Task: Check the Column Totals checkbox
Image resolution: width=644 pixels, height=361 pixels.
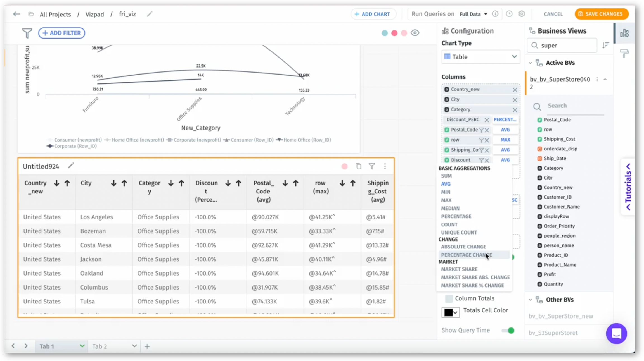Action: click(449, 298)
